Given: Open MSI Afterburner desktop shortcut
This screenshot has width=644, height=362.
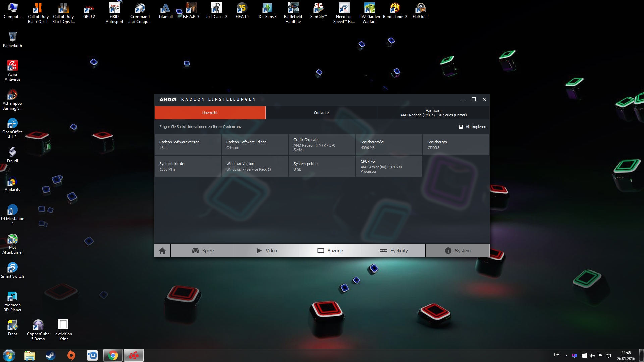Looking at the screenshot, I should tap(12, 239).
